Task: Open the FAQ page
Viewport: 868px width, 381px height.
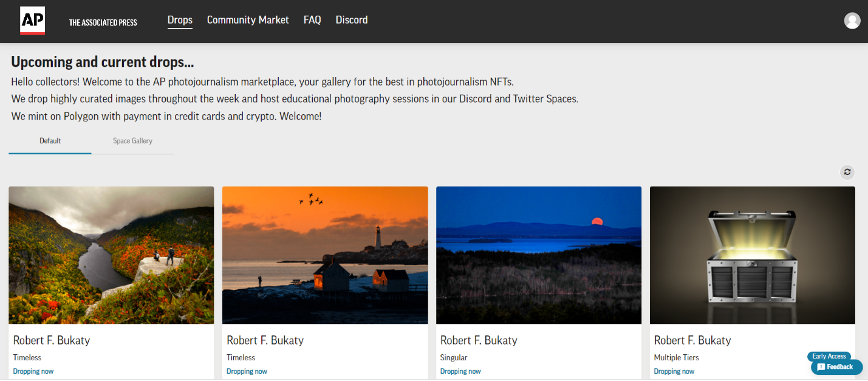Action: point(312,20)
